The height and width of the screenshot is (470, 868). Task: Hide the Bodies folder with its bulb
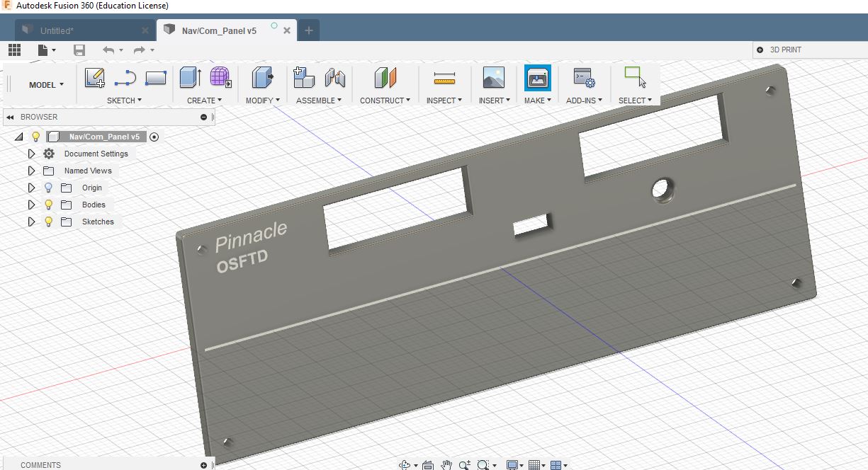pos(48,205)
